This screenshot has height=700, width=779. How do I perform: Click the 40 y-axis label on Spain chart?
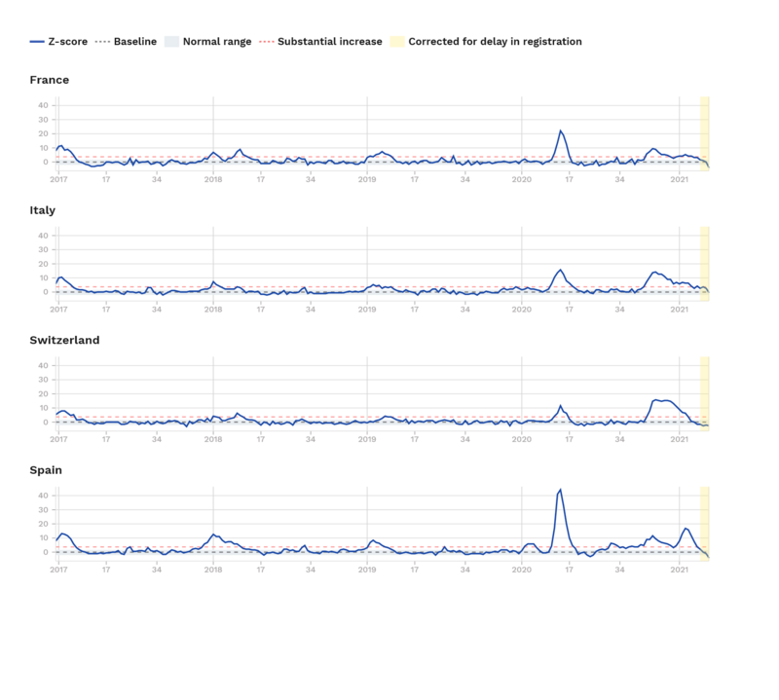click(43, 496)
